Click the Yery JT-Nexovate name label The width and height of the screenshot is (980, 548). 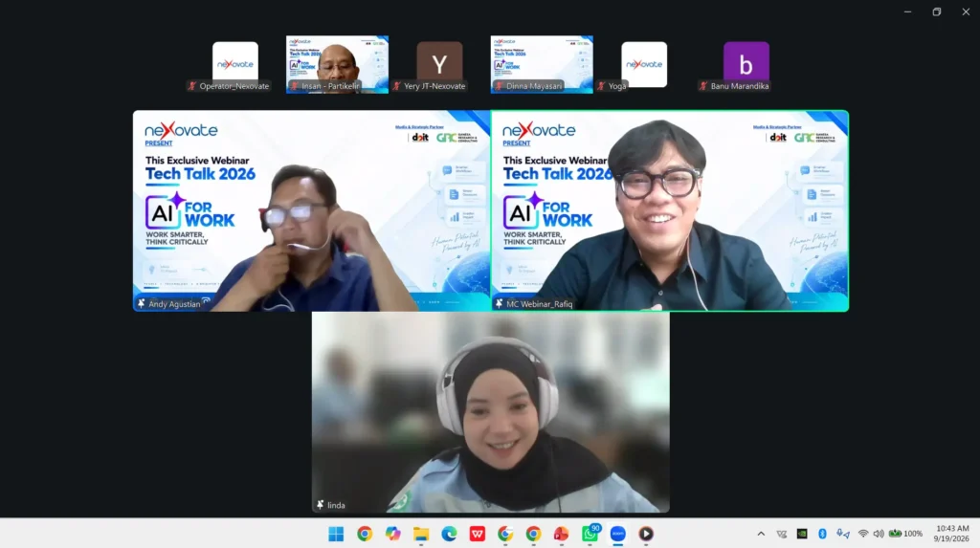(434, 86)
